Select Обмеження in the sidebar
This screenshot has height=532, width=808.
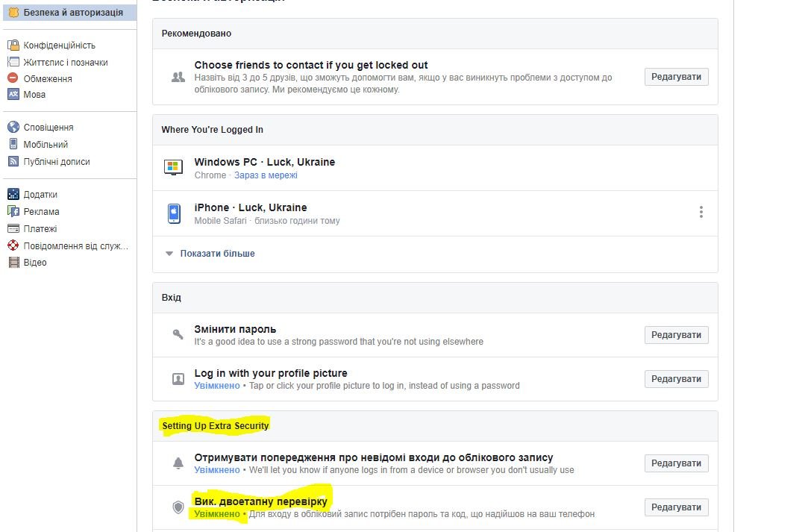coord(48,78)
